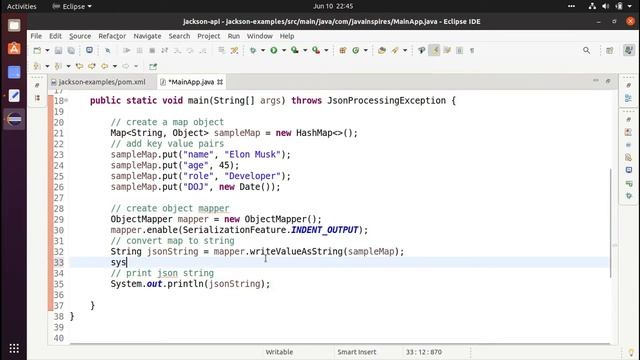Click the Suspend debug icon
The image size is (640, 360).
point(139,50)
